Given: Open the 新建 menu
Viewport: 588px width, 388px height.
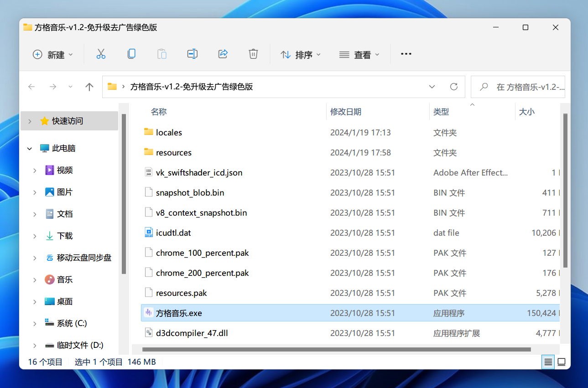Looking at the screenshot, I should click(x=53, y=55).
